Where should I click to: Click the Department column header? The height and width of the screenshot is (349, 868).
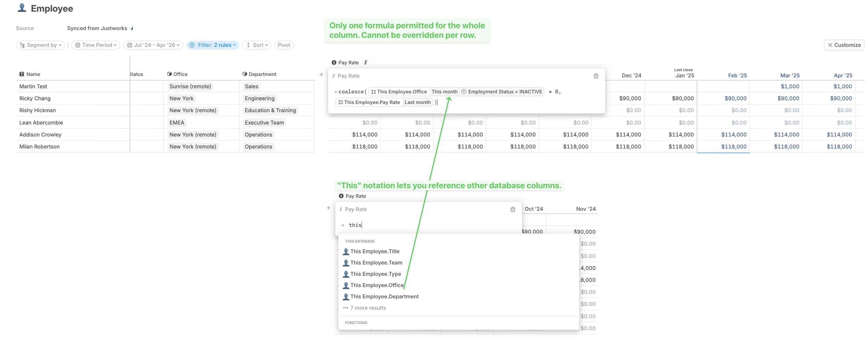click(259, 74)
